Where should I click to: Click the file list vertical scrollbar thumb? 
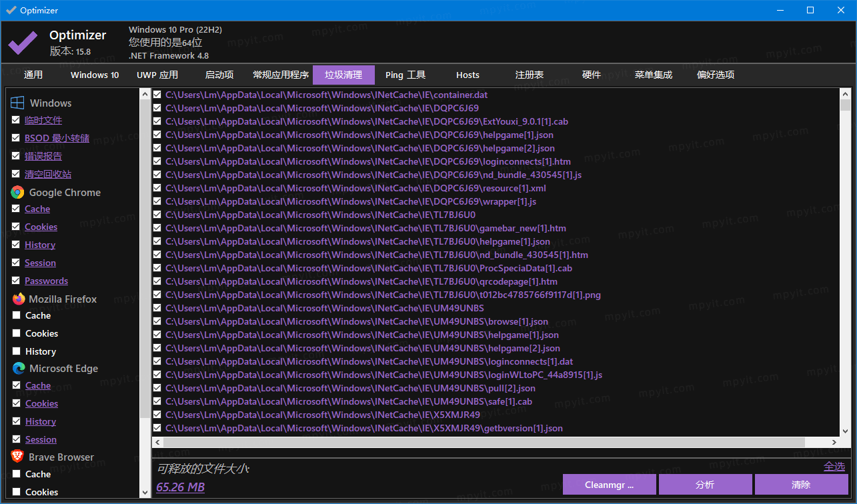click(x=845, y=105)
